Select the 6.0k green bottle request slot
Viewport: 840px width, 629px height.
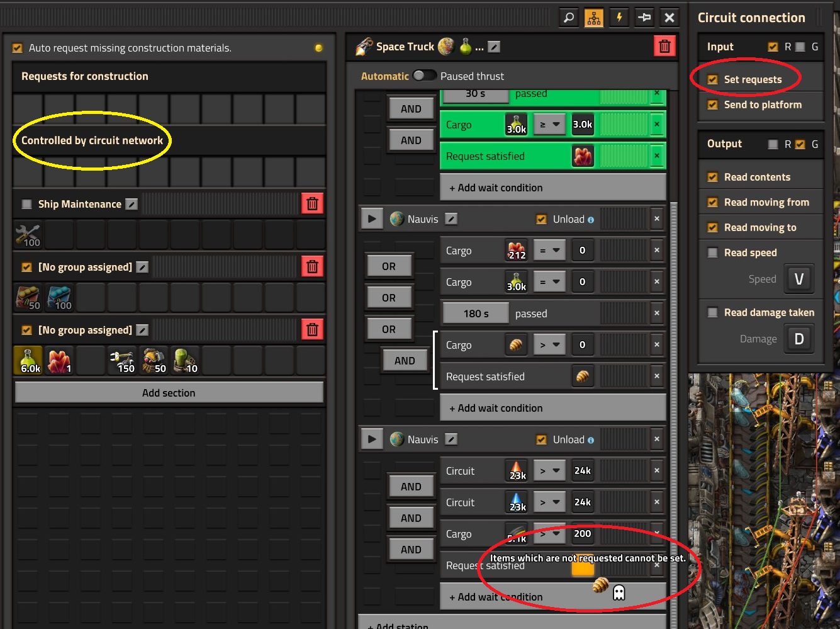point(28,361)
